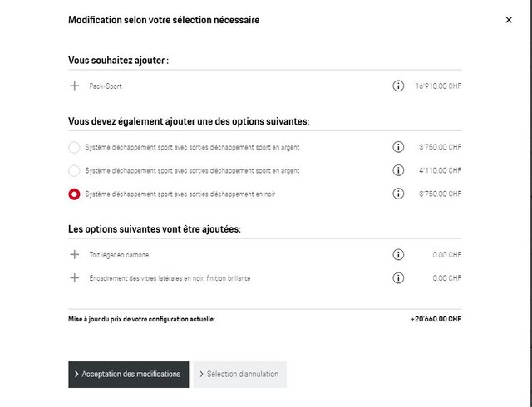This screenshot has width=532, height=407.
Task: Show info for 4'110.00 CHF exhaust option
Action: 398,170
